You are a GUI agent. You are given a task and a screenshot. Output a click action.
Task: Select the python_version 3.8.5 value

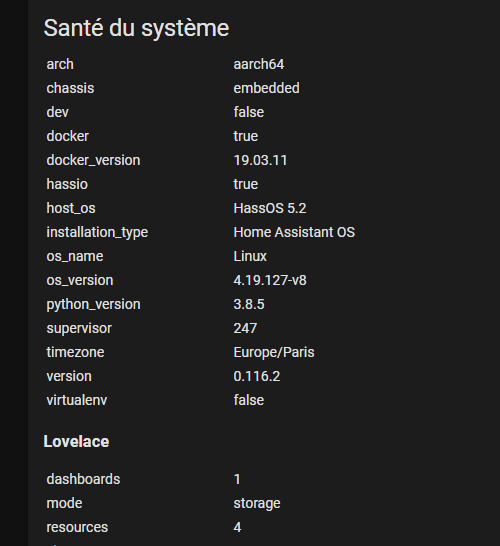click(249, 304)
